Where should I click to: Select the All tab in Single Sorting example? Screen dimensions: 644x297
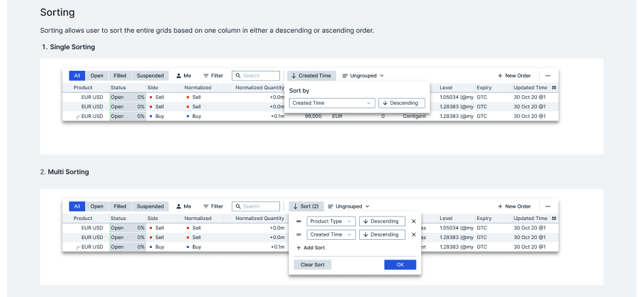77,76
